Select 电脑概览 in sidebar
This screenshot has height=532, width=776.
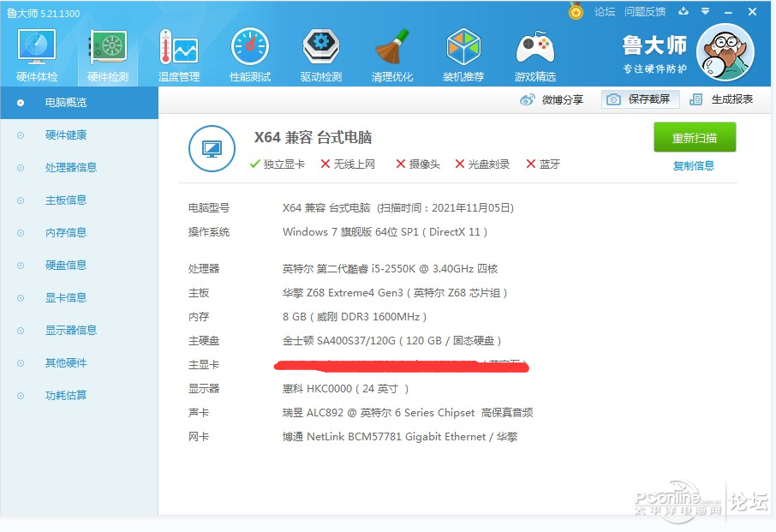tap(79, 103)
